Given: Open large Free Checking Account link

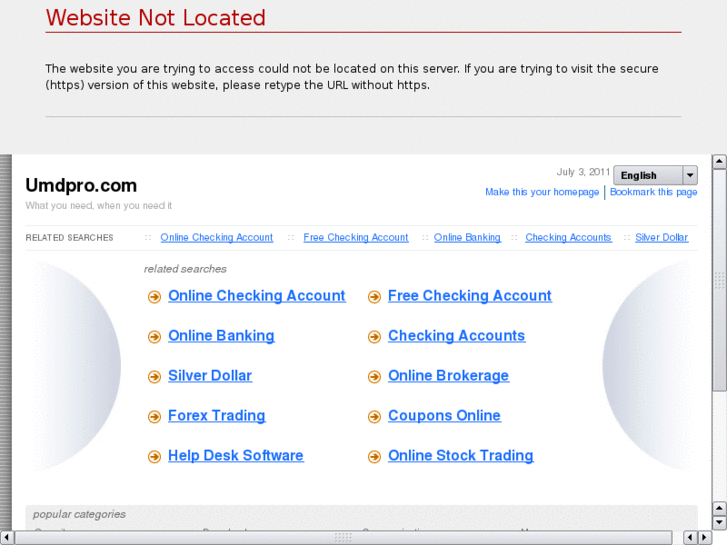Looking at the screenshot, I should click(470, 296).
